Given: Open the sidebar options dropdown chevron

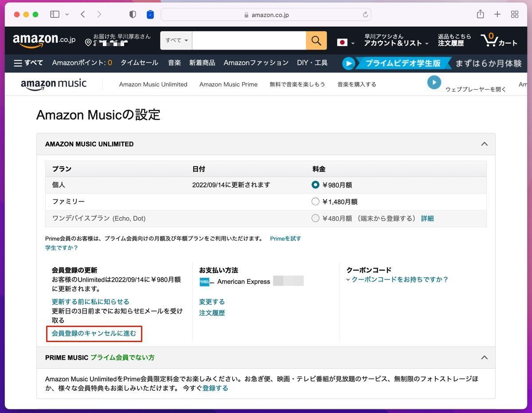Looking at the screenshot, I should [x=67, y=15].
